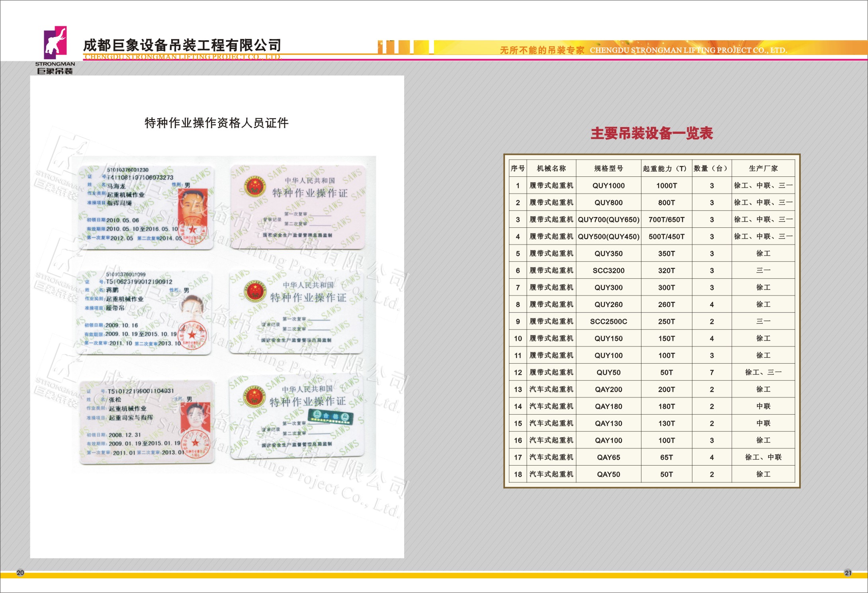Click the 成都巨象设备吊装工程有限公司 company title
868x593 pixels.
pyautogui.click(x=182, y=45)
